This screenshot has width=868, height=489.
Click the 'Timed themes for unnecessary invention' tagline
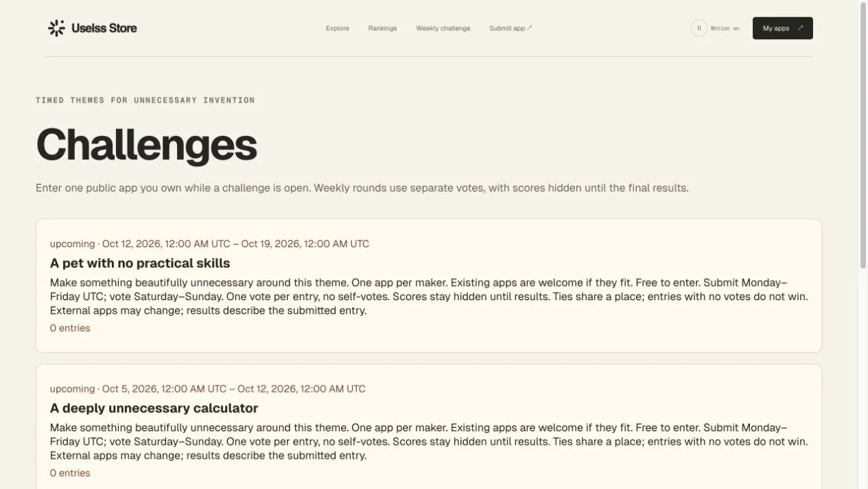145,100
